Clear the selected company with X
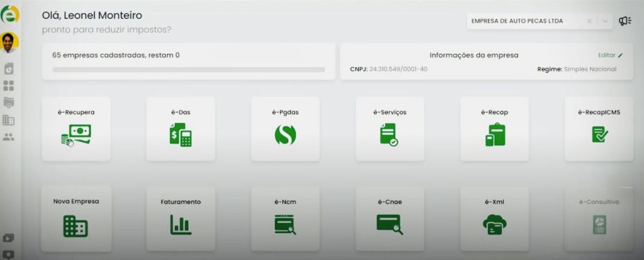 coord(589,21)
